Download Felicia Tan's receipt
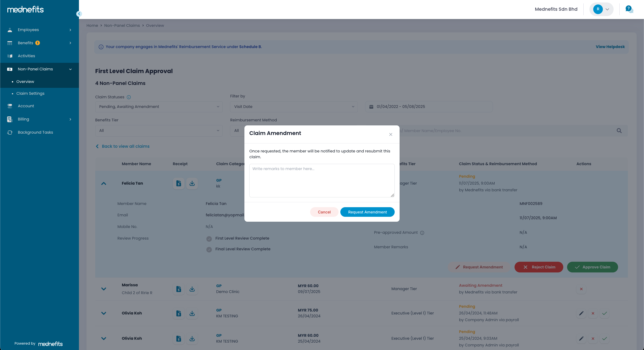Screen dimensions: 644x350 coord(192,183)
